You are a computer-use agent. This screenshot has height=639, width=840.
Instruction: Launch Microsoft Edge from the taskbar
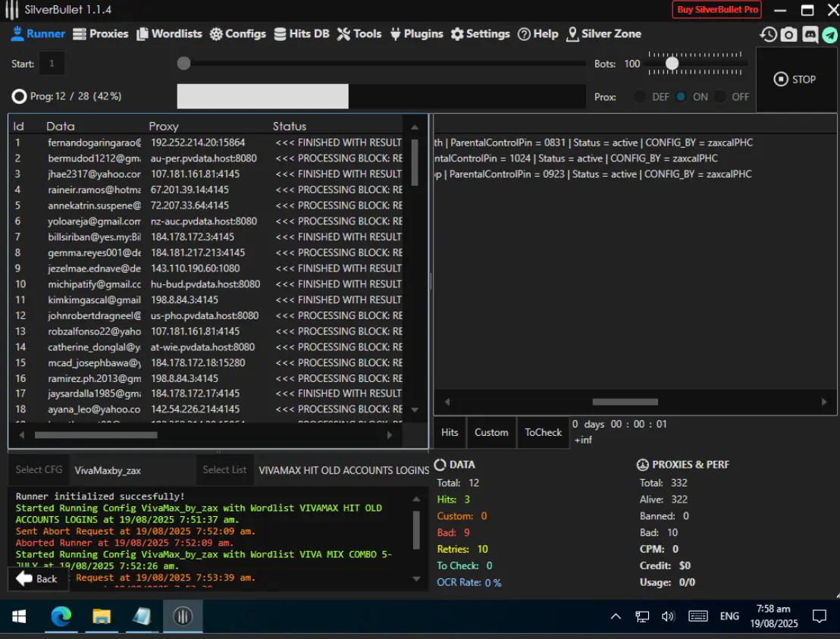tap(61, 616)
